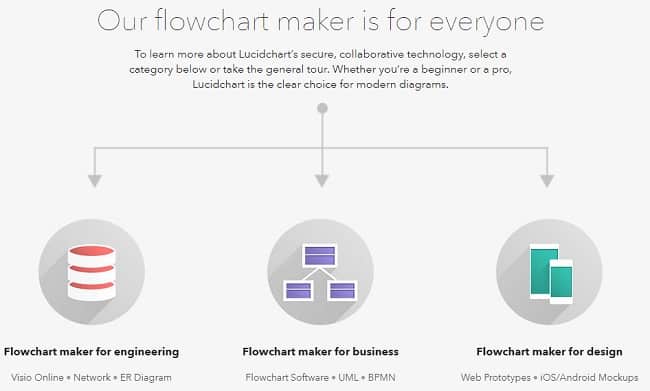Click the down arrow above design
The height and width of the screenshot is (391, 650).
pos(547,181)
